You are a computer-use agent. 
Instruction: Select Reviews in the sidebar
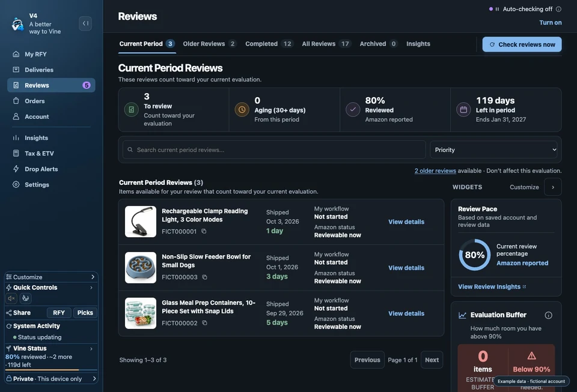coord(51,85)
